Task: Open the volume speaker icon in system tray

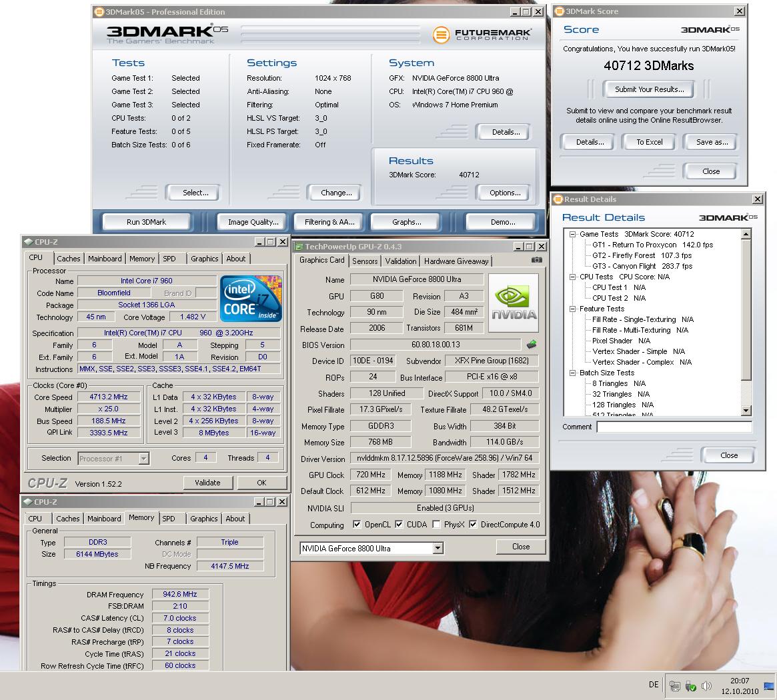Action: 706,686
